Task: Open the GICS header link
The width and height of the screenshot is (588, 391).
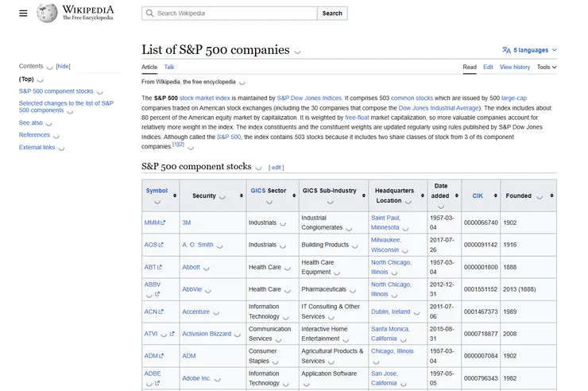Action: pyautogui.click(x=258, y=191)
